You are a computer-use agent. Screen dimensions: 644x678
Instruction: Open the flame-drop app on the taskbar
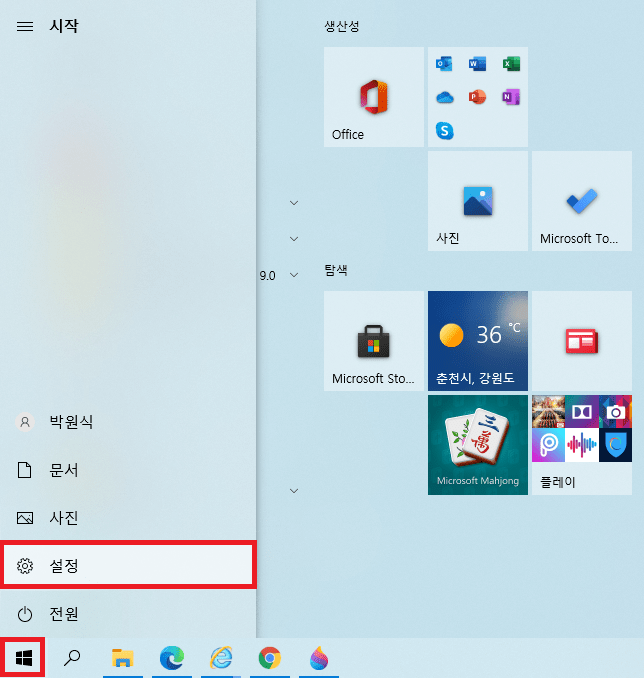(x=319, y=658)
